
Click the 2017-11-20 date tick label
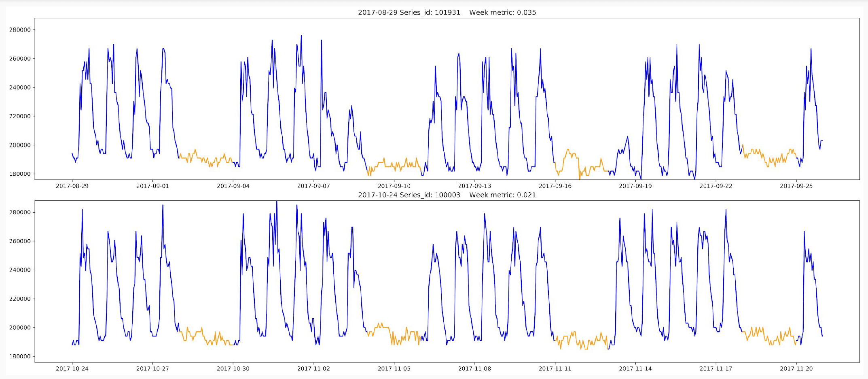pyautogui.click(x=796, y=368)
